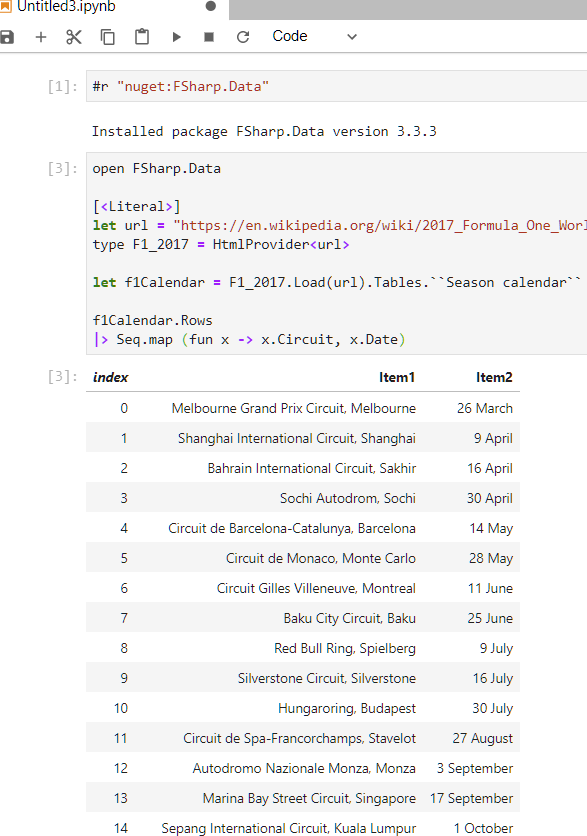Copy the selected cell
This screenshot has width=587, height=836.
click(105, 36)
